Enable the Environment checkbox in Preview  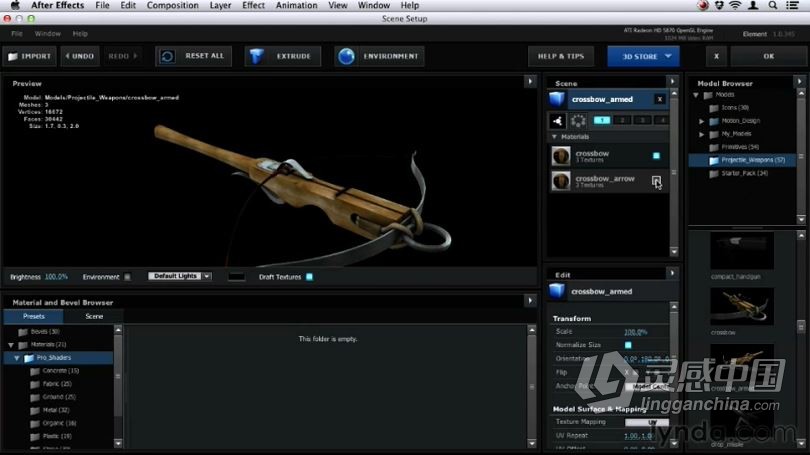pos(127,277)
